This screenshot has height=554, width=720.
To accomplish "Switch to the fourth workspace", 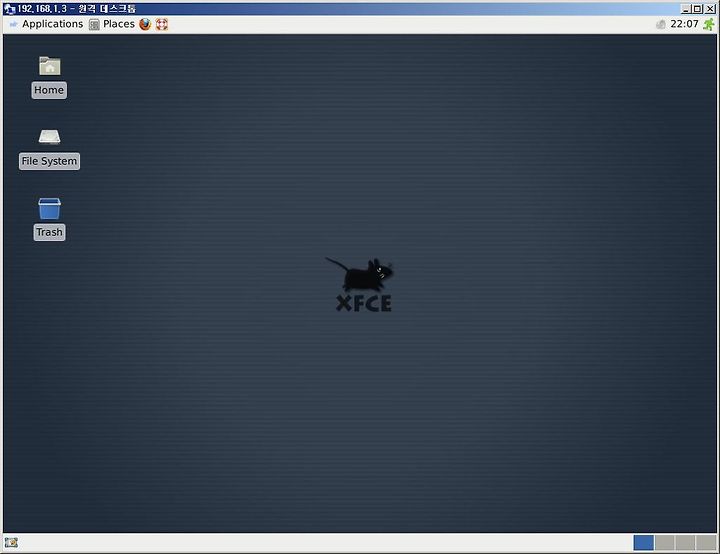I will click(706, 543).
